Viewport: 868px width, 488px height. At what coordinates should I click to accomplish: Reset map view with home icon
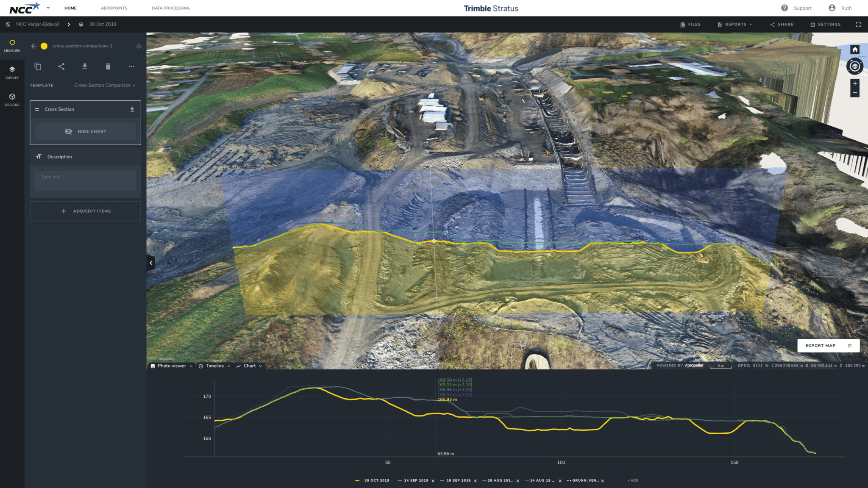pos(855,50)
